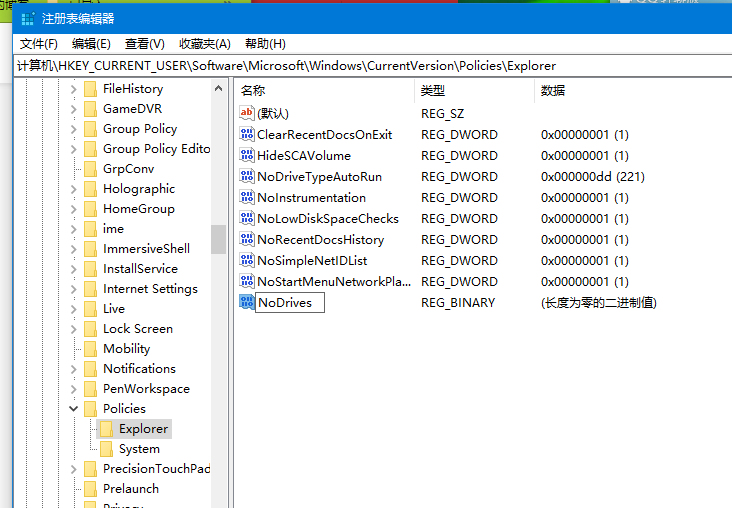The image size is (732, 508).
Task: Open the 收藏夹(A) menu
Action: click(x=205, y=44)
